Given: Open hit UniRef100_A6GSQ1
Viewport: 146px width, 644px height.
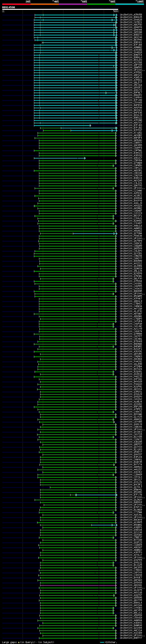Looking at the screenshot, I should [131, 585].
